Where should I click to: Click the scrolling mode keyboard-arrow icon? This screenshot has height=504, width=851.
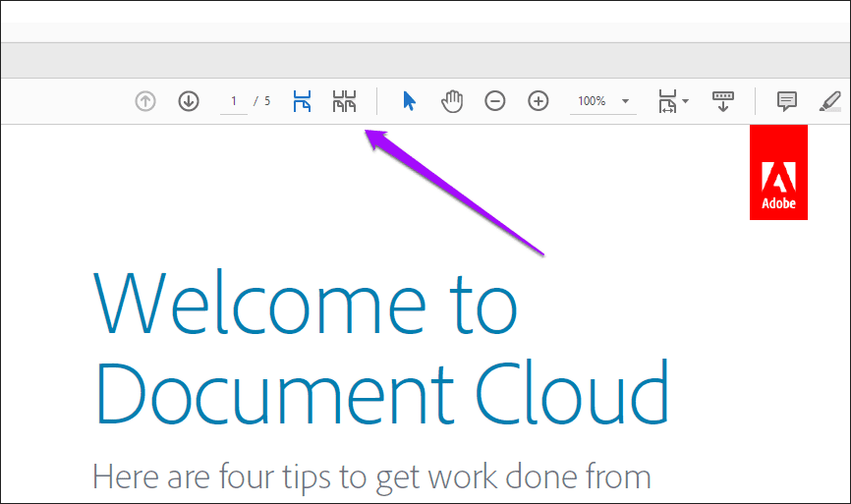point(723,101)
